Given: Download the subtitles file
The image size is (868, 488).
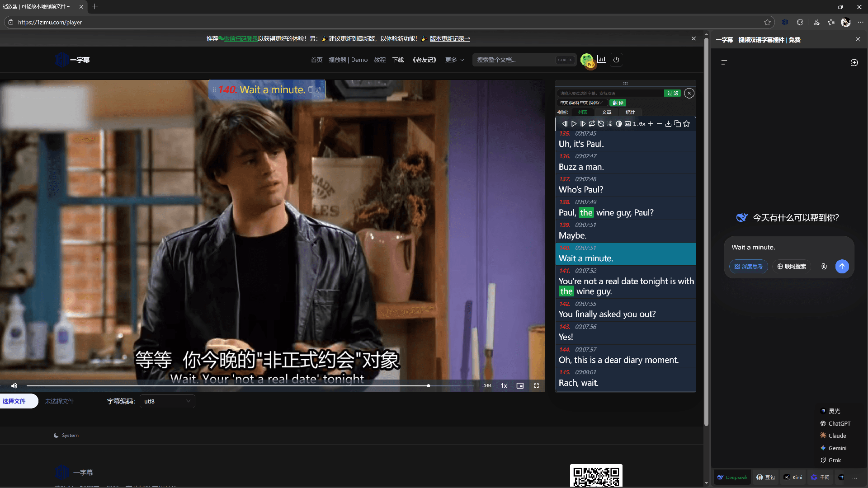Looking at the screenshot, I should (668, 123).
